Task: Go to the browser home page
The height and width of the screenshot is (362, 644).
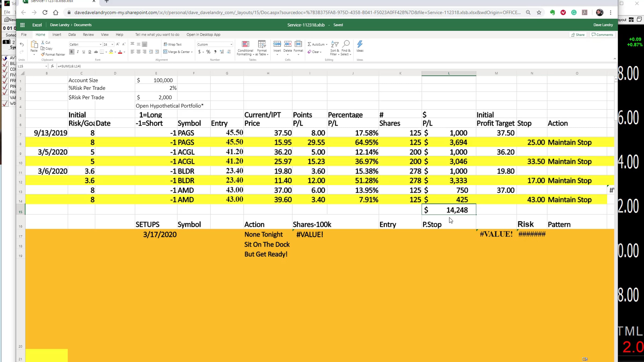Action: pos(56,12)
